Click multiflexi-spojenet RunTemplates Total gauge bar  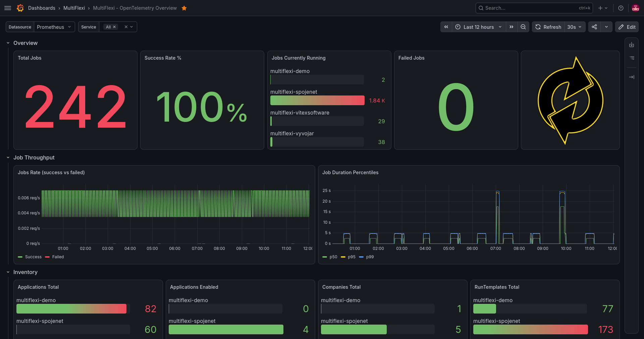531,329
